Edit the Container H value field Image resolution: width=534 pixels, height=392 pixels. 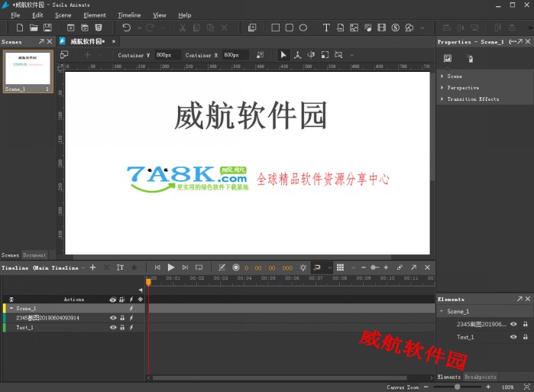(x=235, y=55)
